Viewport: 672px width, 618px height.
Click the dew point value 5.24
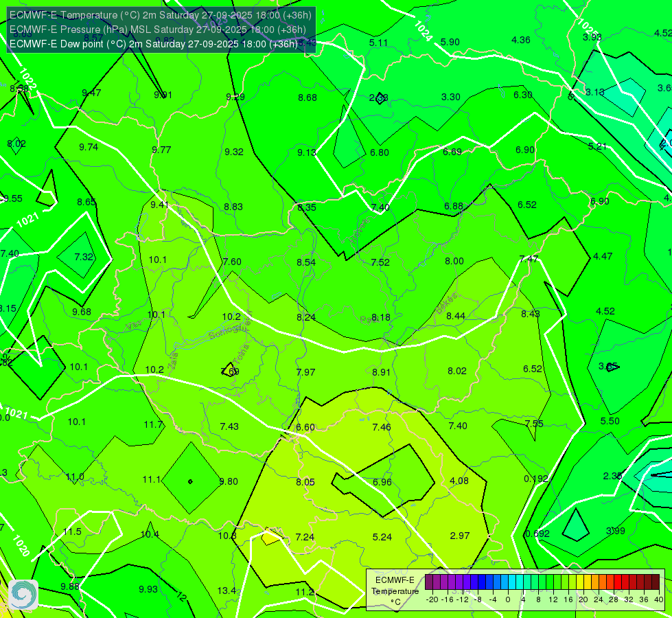click(382, 537)
